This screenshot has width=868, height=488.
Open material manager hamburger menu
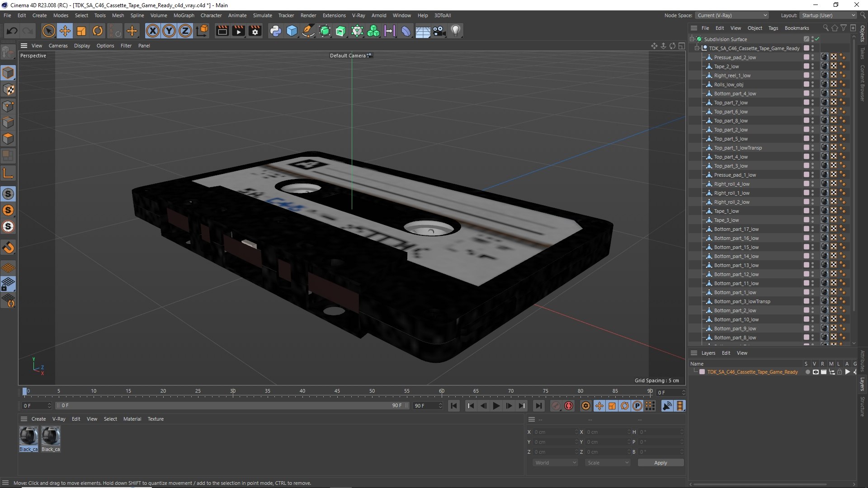(24, 419)
